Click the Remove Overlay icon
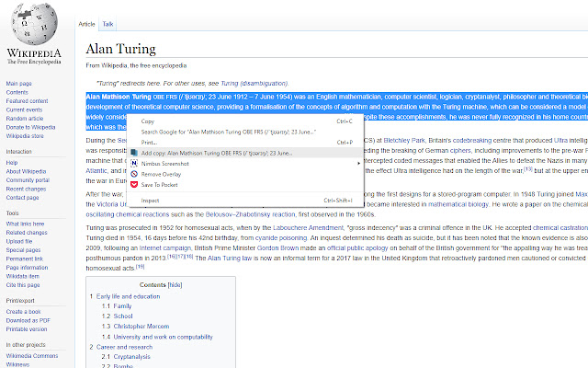The height and width of the screenshot is (368, 588). [x=133, y=174]
